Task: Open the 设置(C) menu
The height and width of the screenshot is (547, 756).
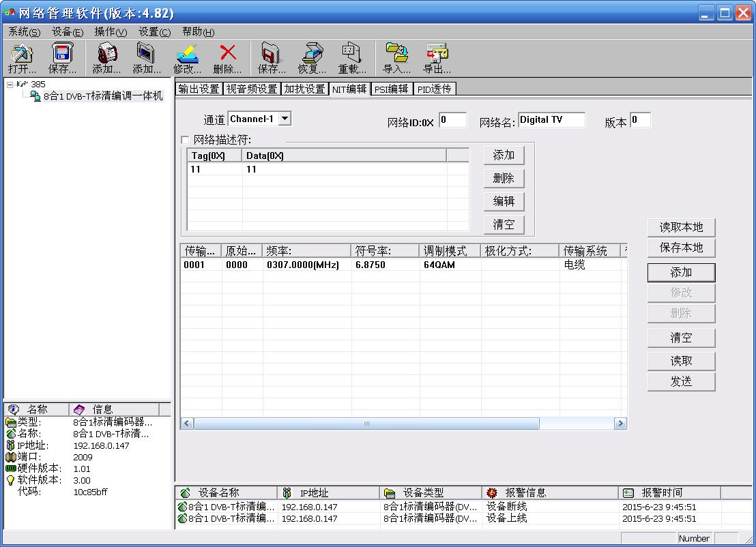Action: pos(154,32)
